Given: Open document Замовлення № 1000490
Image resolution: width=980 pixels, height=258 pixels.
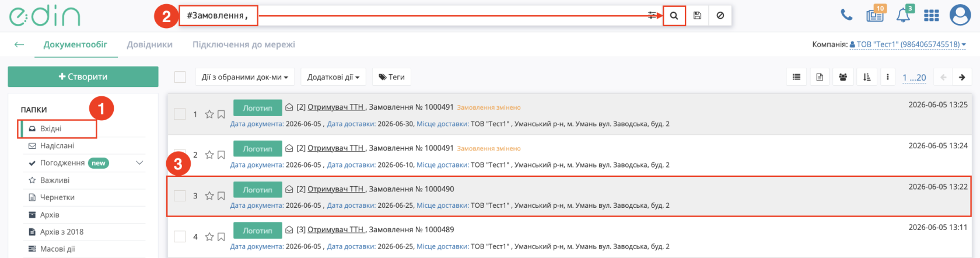Looking at the screenshot, I should coord(411,189).
